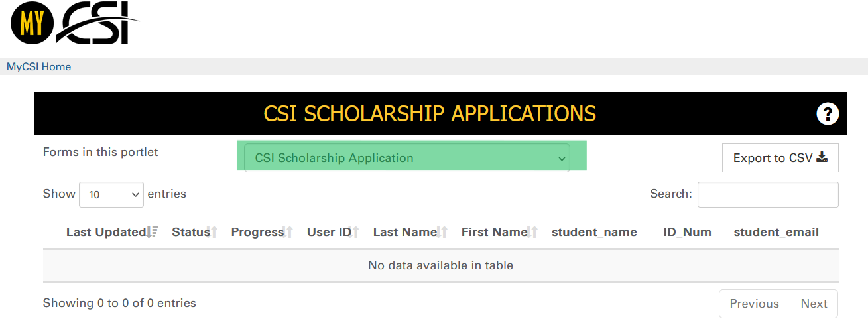Viewport: 868px width, 329px height.
Task: Click inside the Search input field
Action: (x=768, y=194)
